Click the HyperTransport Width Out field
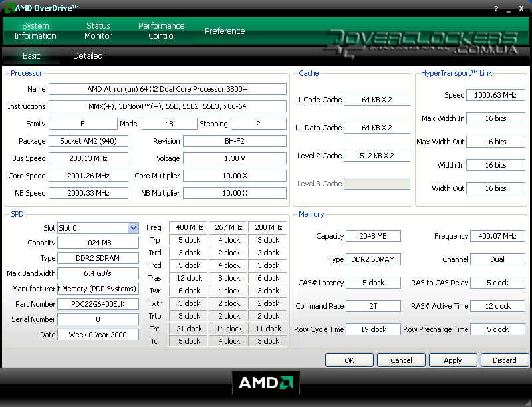Screen dimensions: 532x407 tap(495, 188)
